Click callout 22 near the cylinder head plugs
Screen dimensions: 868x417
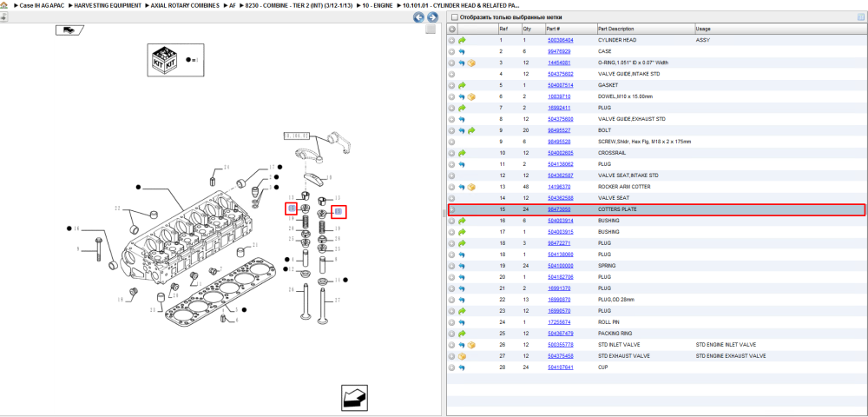[x=117, y=208]
